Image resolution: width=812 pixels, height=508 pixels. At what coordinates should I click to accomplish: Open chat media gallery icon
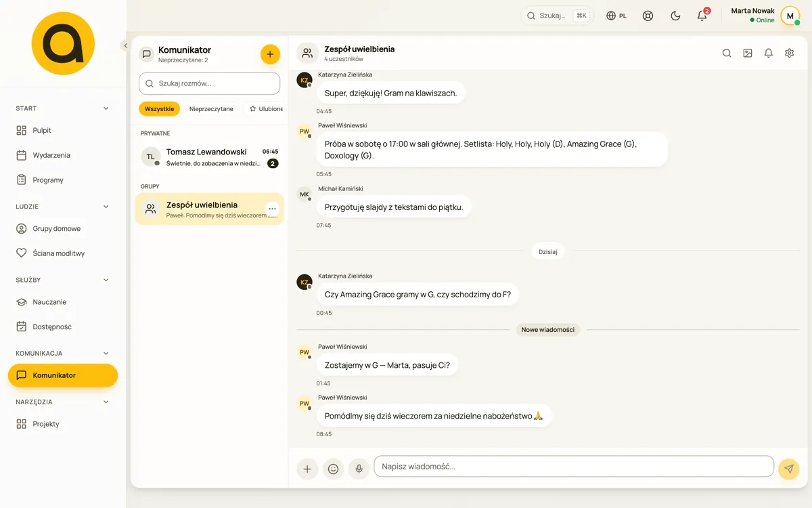pyautogui.click(x=748, y=53)
